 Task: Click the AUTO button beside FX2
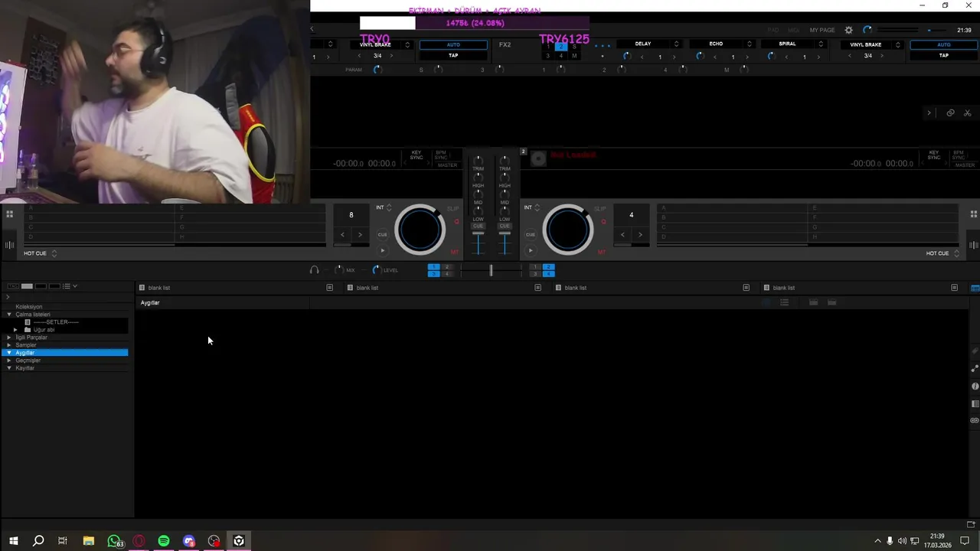(x=453, y=44)
